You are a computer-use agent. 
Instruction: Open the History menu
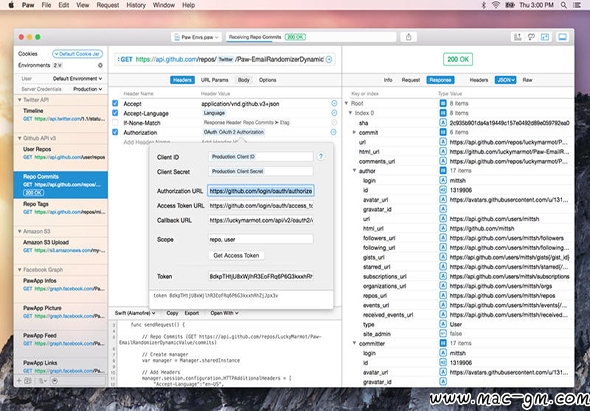(136, 5)
